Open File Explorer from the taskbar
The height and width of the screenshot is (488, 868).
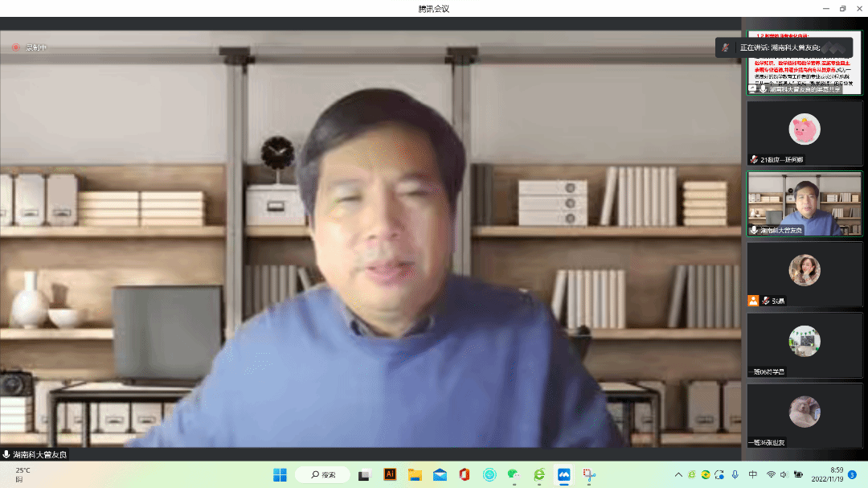(415, 474)
